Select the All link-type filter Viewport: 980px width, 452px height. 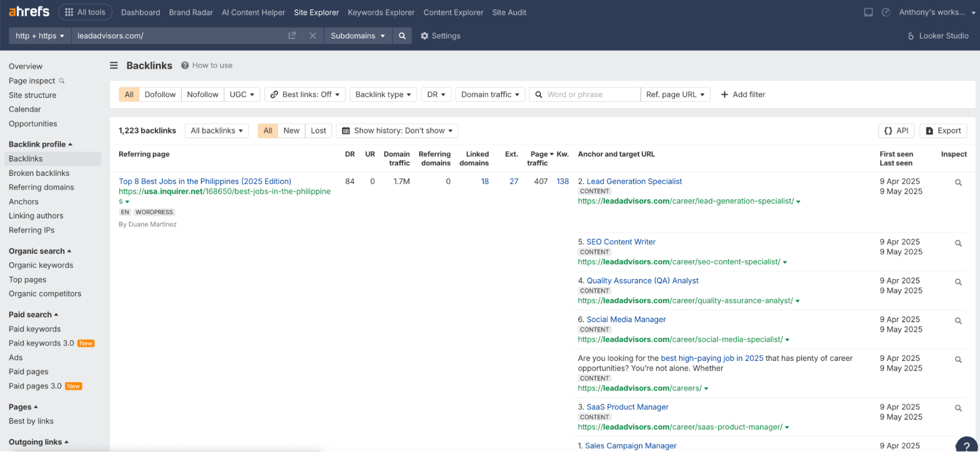point(129,95)
